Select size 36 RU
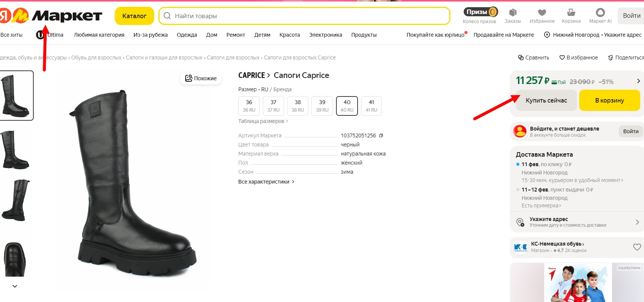Viewport: 644px width, 302px height. (249, 106)
